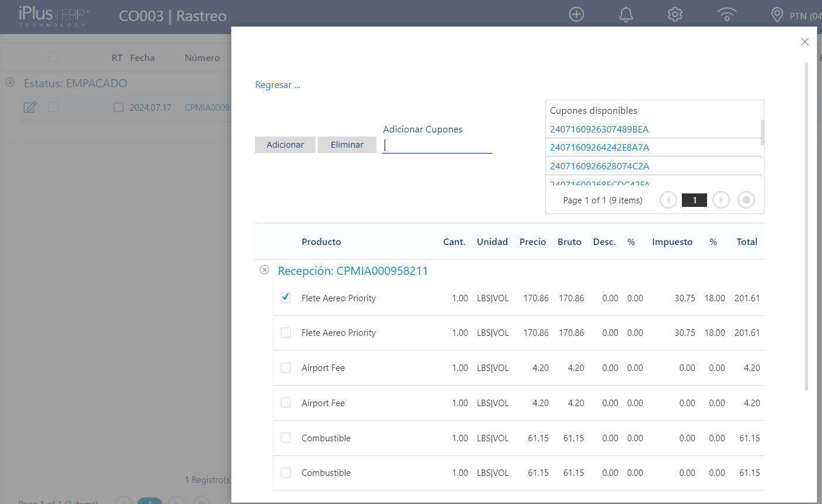This screenshot has height=504, width=822.
Task: Sort background grid by Fecha column
Action: [x=142, y=57]
